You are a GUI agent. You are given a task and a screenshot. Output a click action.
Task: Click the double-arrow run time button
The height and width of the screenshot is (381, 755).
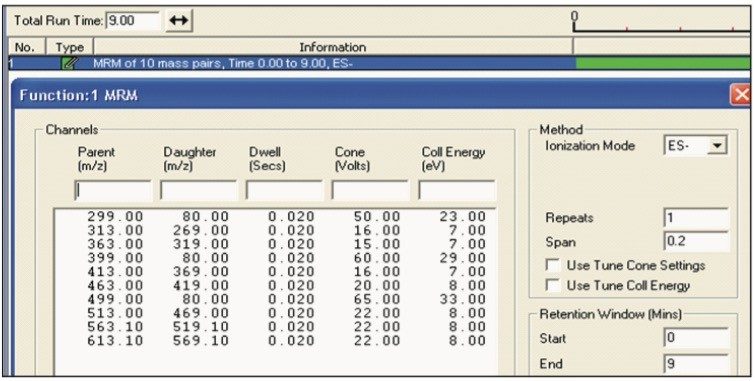coord(179,21)
